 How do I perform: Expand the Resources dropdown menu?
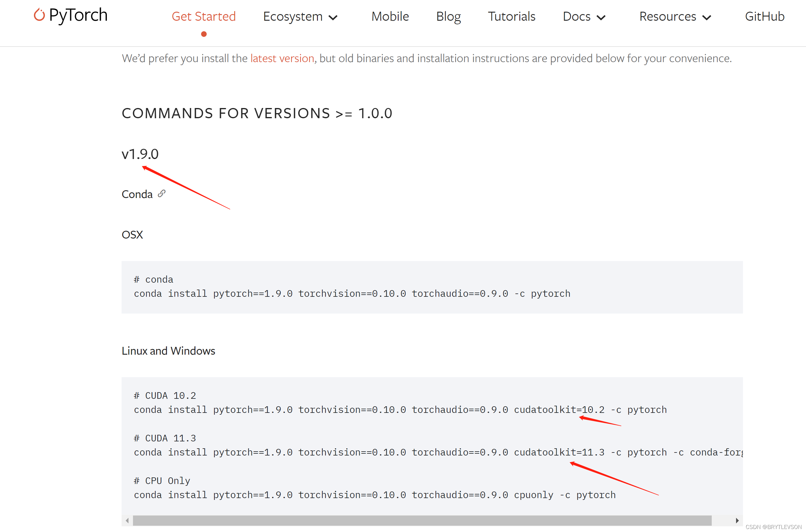click(675, 17)
